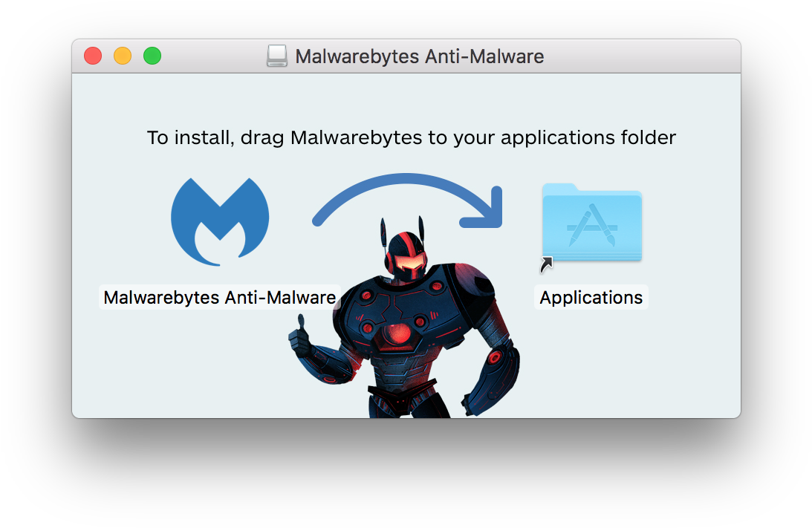Screen dimensions: 812x528
Task: Select the Malwarebytes Anti-Malware app icon
Action: 220,221
